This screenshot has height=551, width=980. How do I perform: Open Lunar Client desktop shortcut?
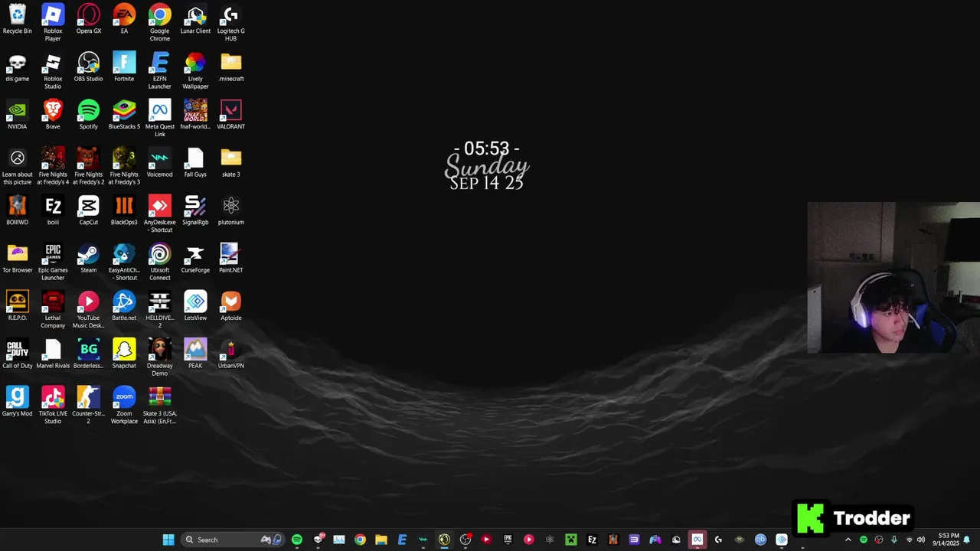[195, 20]
